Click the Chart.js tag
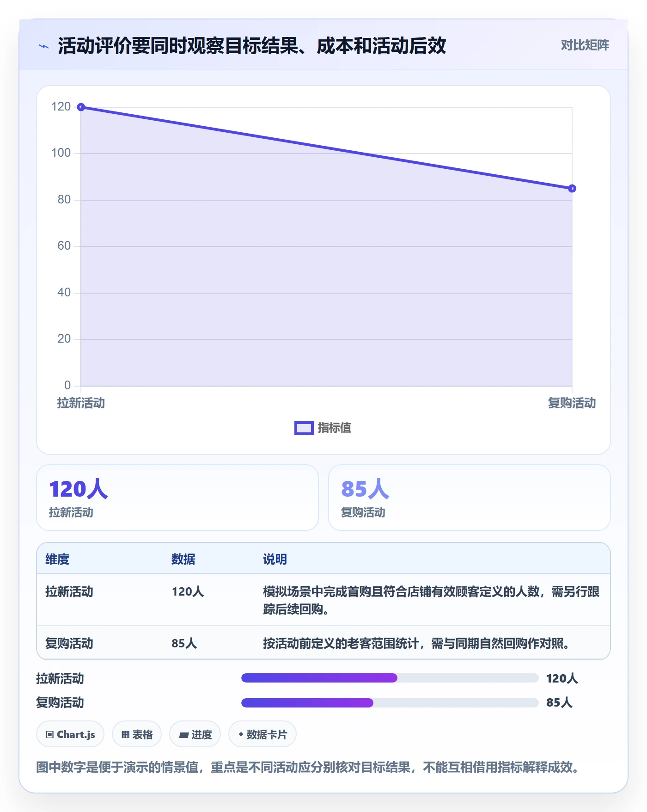 click(70, 734)
